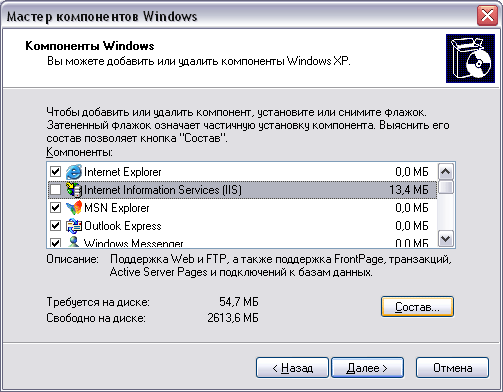Enable the Internet Information Services (IIS) checkbox
Image resolution: width=503 pixels, height=392 pixels.
55,190
